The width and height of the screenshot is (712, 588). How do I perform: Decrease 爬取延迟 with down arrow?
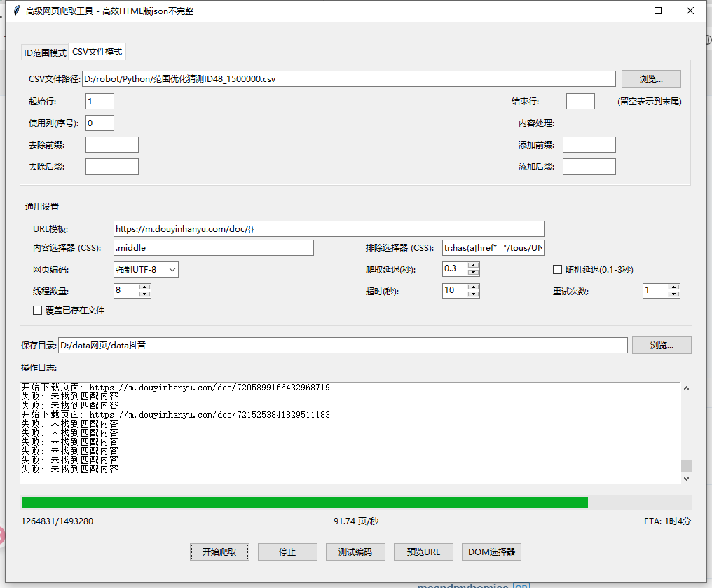(x=473, y=273)
